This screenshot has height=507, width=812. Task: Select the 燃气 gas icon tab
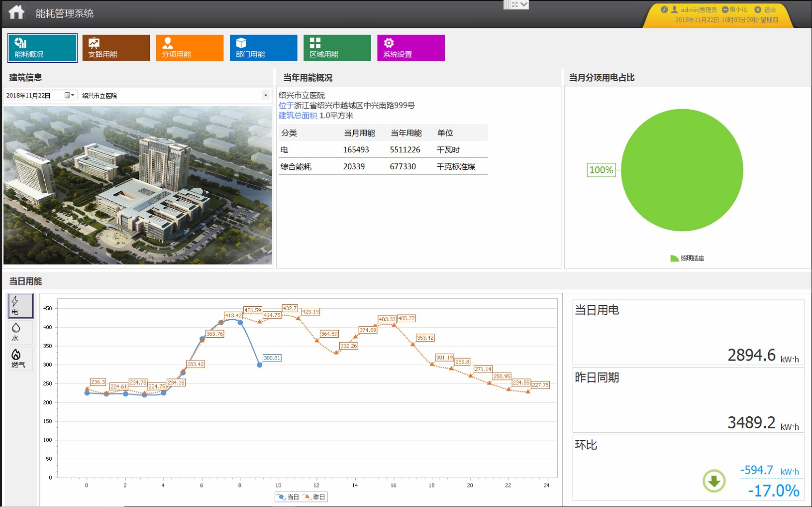tap(20, 359)
